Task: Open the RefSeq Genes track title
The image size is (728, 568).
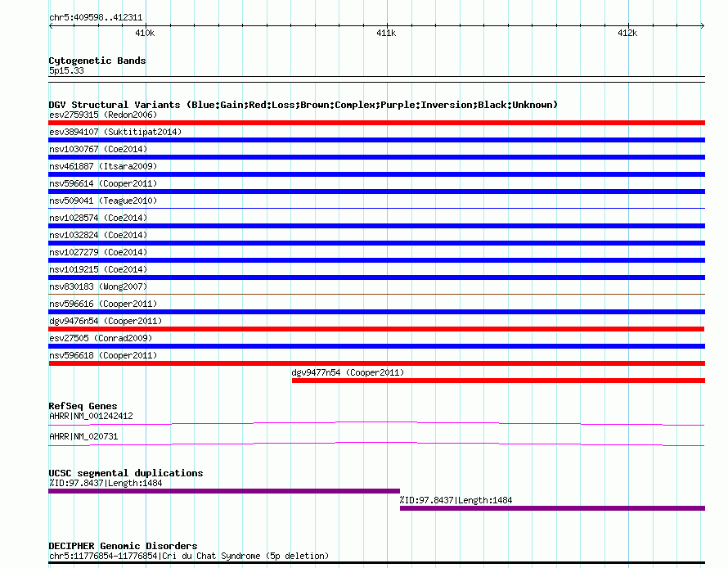Action: 83,406
